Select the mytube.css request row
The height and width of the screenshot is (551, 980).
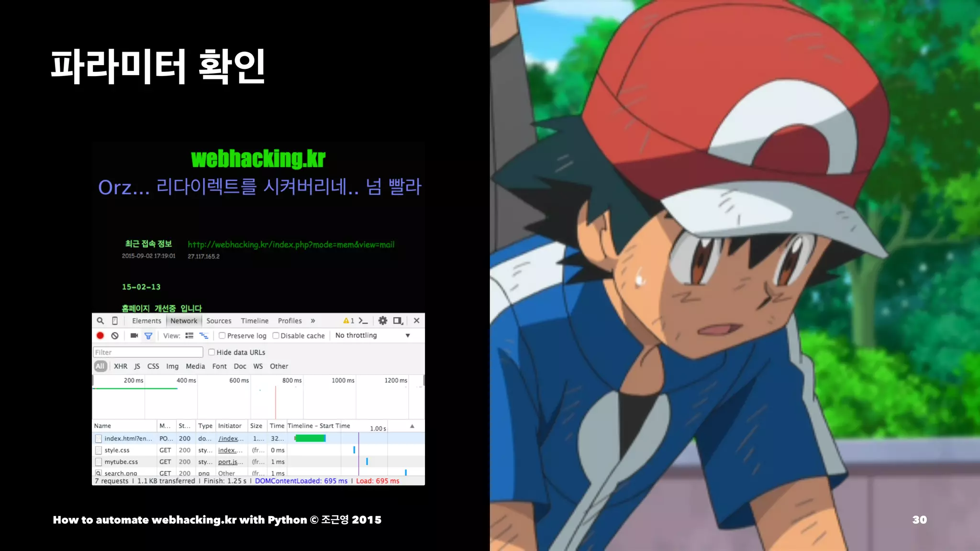[x=258, y=462]
